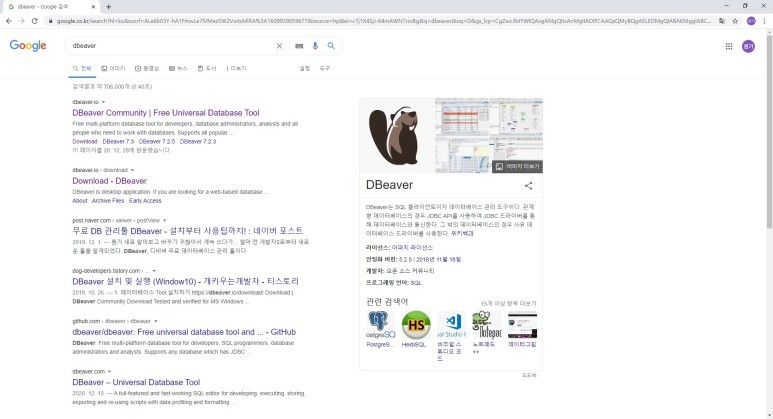Select the All (전체) search tab

pyautogui.click(x=82, y=69)
